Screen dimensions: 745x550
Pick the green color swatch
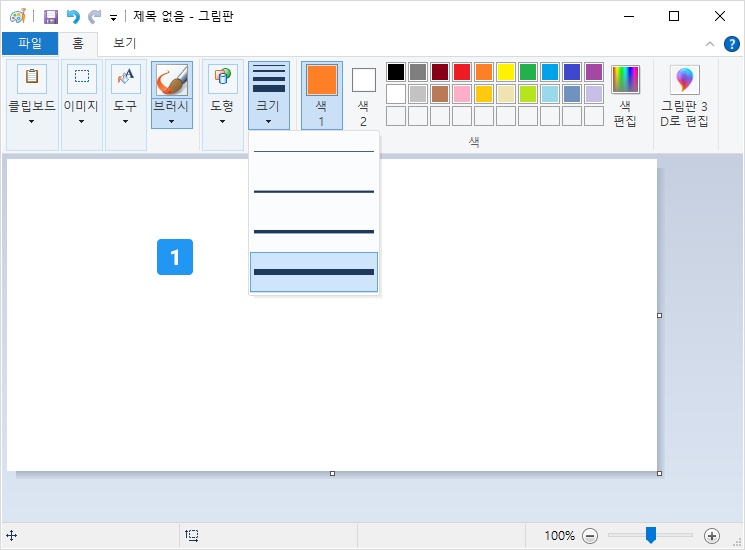(528, 72)
